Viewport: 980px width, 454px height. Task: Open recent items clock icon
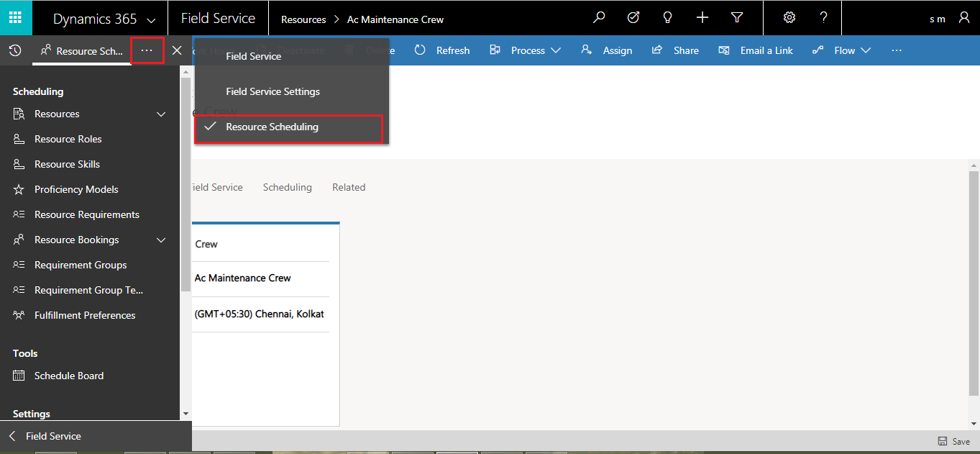[x=15, y=50]
